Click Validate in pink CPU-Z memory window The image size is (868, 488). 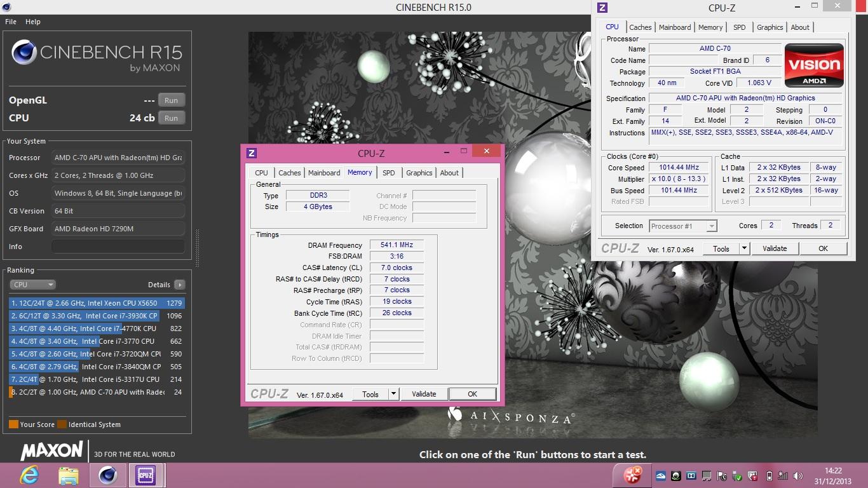coord(424,394)
